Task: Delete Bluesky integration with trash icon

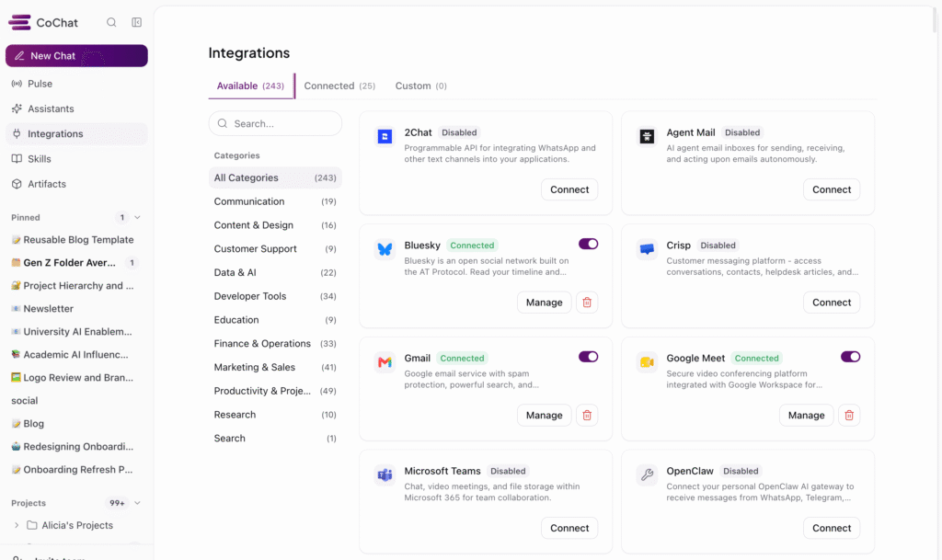Action: click(x=587, y=303)
